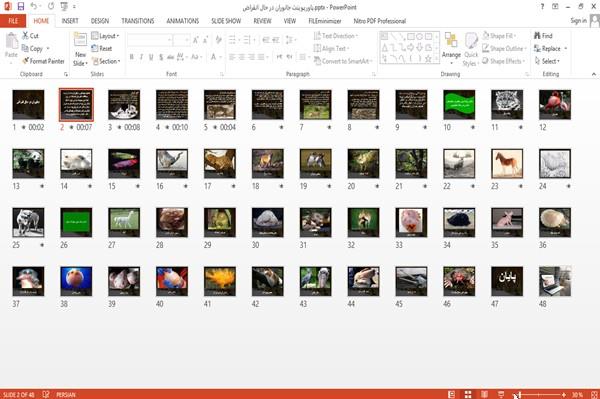Open the Layout dropdown
Viewport: 600px width, 399px height.
pos(105,36)
